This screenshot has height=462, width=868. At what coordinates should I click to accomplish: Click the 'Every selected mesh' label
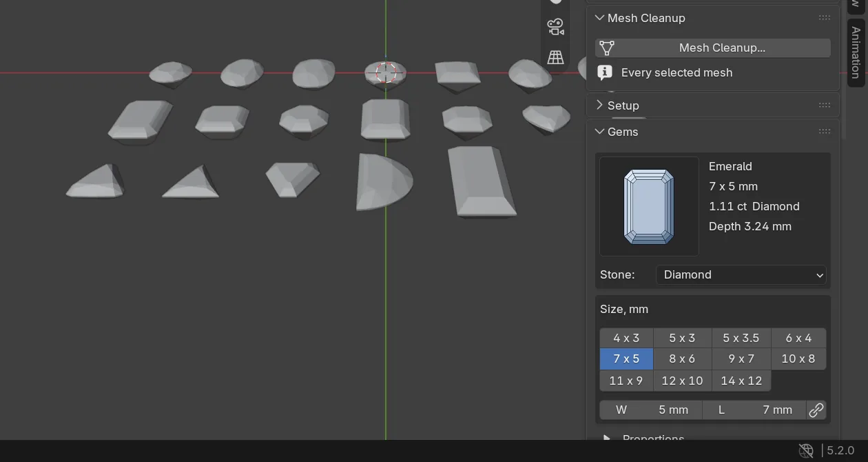(676, 72)
